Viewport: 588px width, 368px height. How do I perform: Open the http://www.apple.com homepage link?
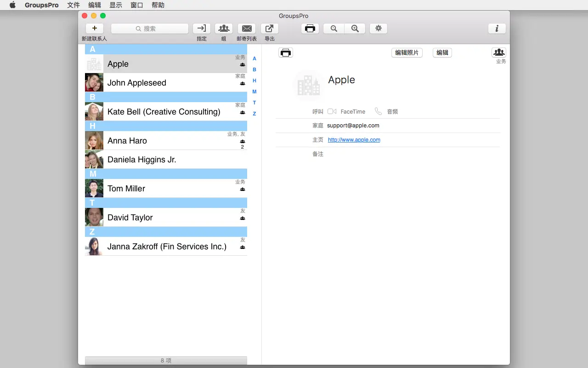[x=354, y=140]
